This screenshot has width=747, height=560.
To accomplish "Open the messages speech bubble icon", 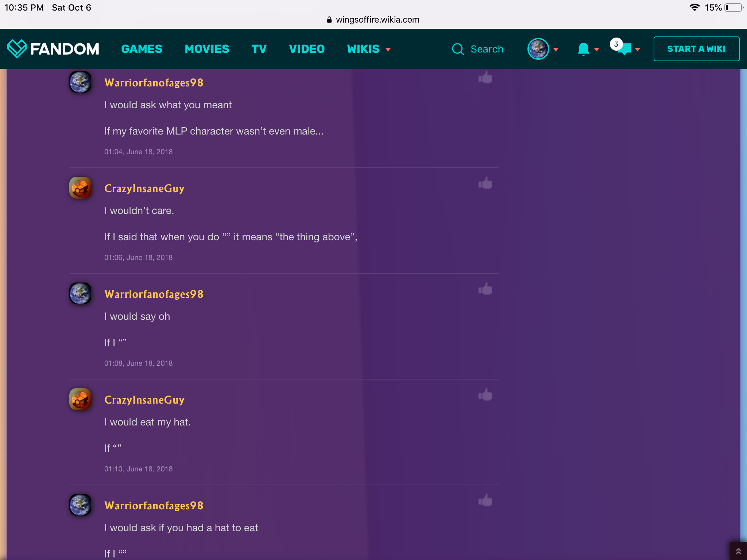I will 624,49.
